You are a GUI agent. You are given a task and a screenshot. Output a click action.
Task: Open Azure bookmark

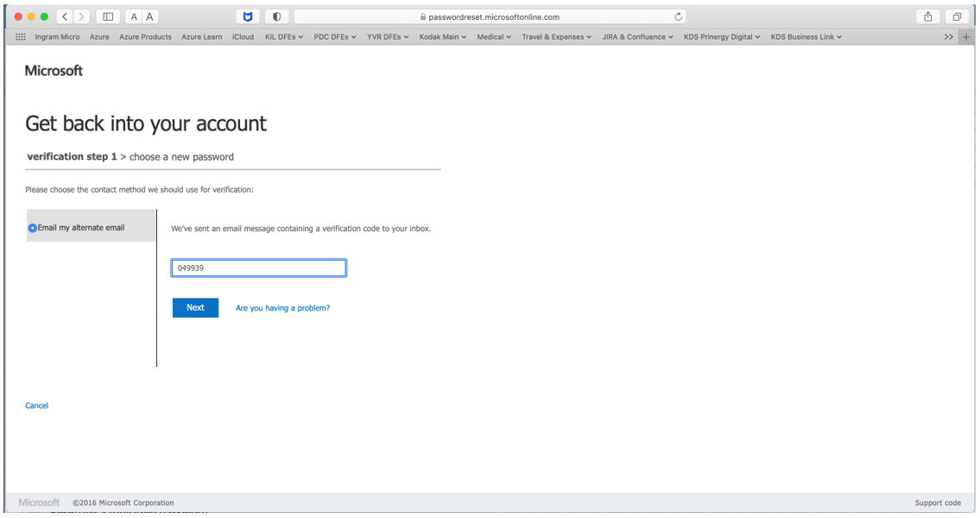pos(99,37)
